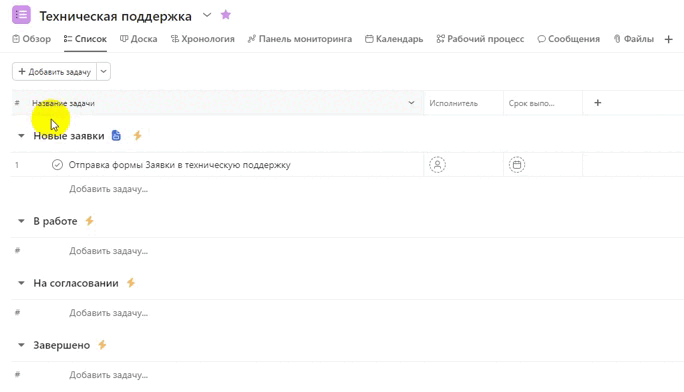Click the В работе section title
The image size is (684, 392).
(55, 221)
